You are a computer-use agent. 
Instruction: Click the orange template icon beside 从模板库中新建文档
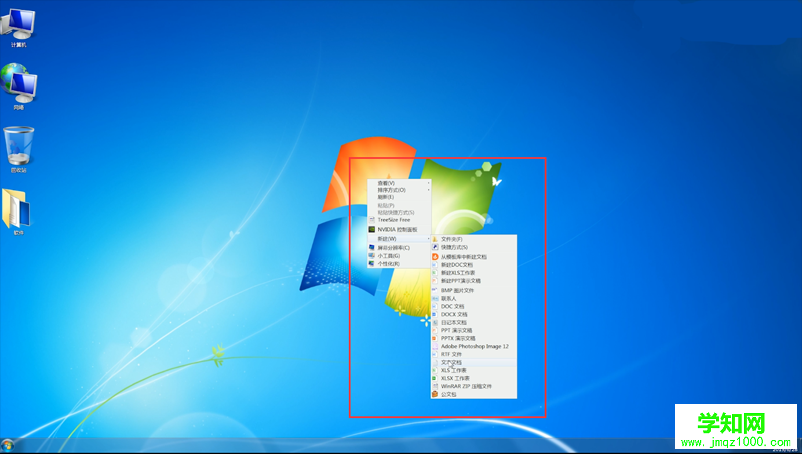tap(435, 257)
